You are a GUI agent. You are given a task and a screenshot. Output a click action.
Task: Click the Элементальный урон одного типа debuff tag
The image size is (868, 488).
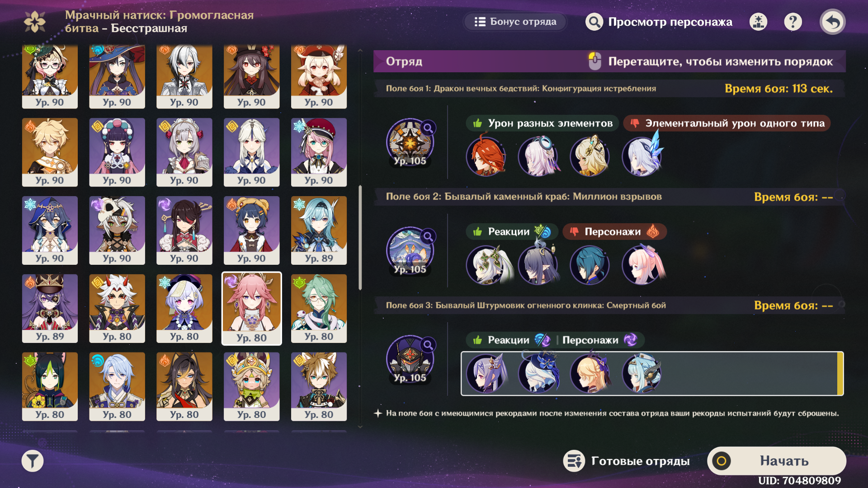click(x=726, y=123)
